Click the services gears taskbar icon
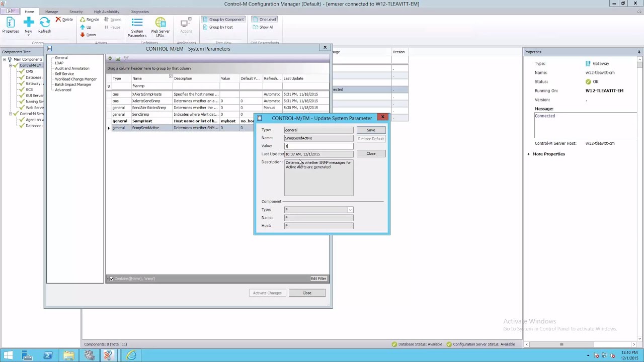Image resolution: width=644 pixels, height=362 pixels. point(89,356)
